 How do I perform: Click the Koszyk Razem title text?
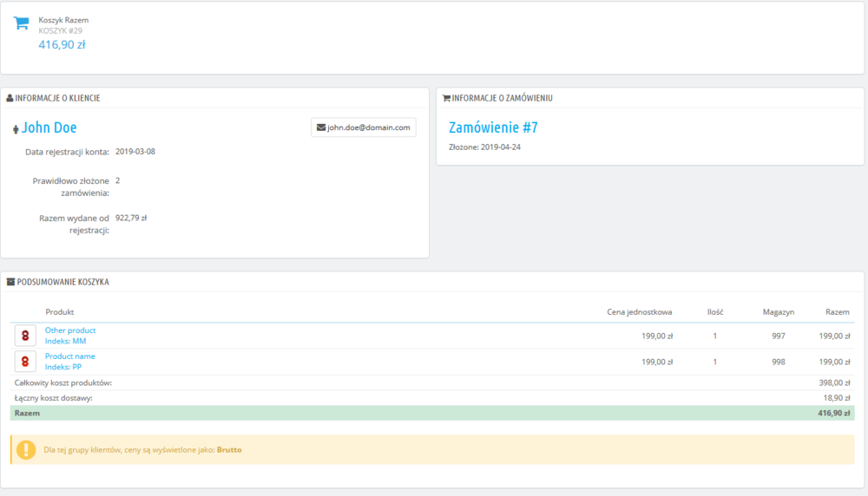[x=63, y=20]
